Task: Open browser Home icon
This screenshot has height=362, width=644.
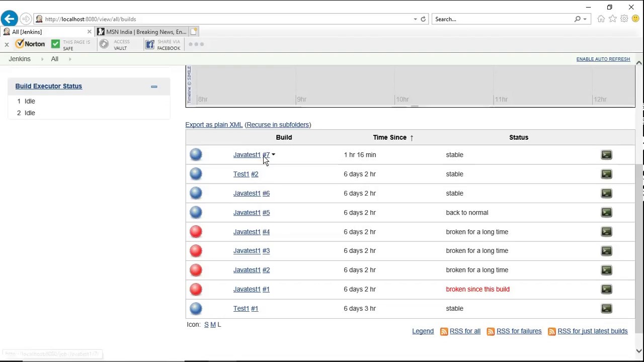Action: 601,19
